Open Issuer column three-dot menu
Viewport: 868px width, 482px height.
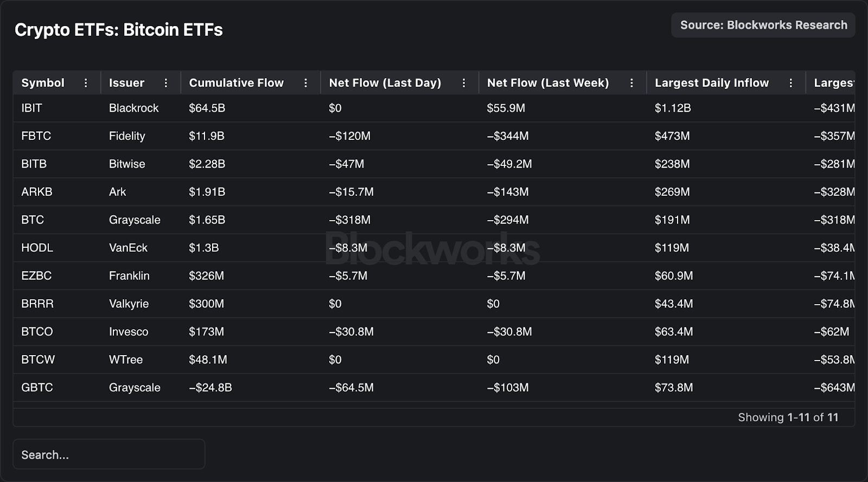(x=166, y=83)
